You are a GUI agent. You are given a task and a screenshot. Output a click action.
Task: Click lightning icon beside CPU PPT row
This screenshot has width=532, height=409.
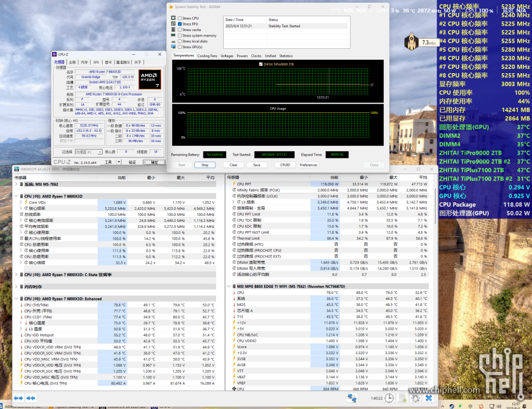(234, 184)
